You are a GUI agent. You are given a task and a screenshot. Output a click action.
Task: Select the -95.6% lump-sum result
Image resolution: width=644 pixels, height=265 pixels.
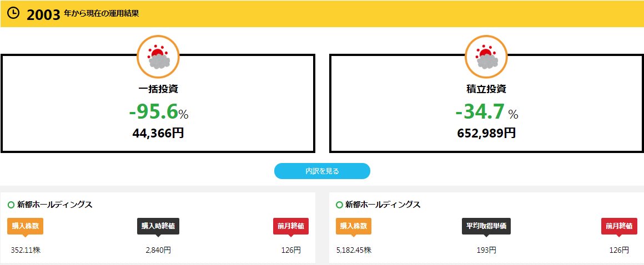[x=159, y=113]
